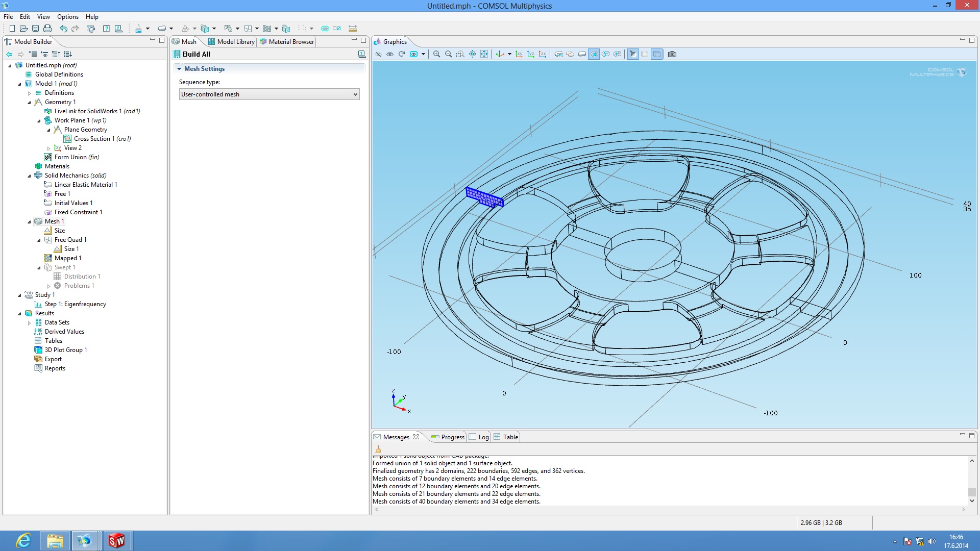Activate the Zoom Box tool
This screenshot has height=551, width=980.
click(460, 54)
